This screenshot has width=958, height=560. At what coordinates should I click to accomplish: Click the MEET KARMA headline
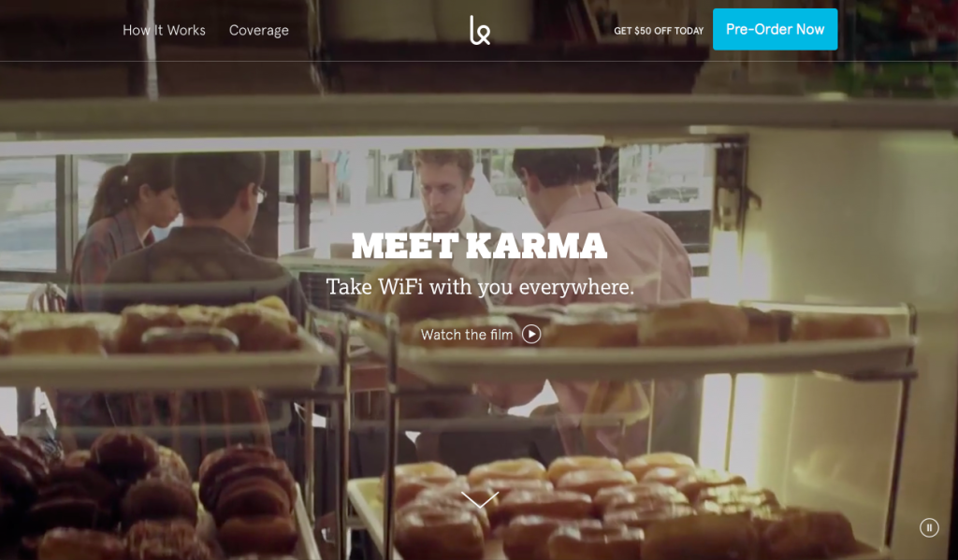[x=479, y=246]
